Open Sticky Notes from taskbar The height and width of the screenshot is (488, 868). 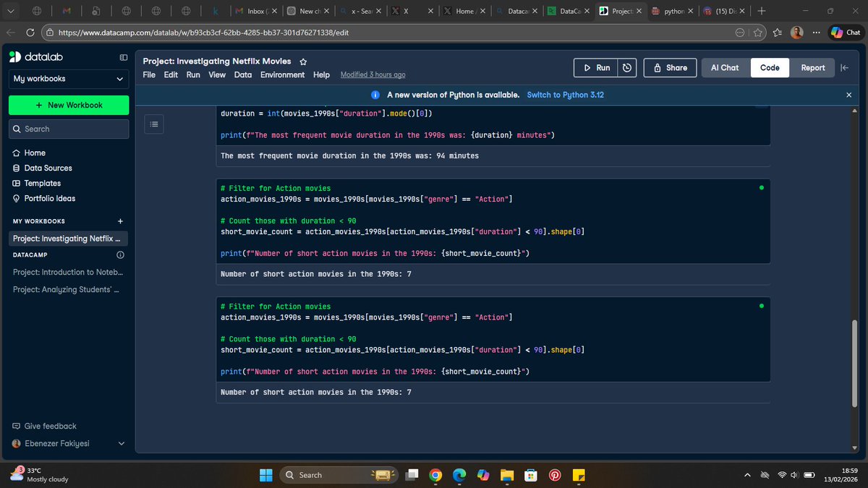pos(579,475)
